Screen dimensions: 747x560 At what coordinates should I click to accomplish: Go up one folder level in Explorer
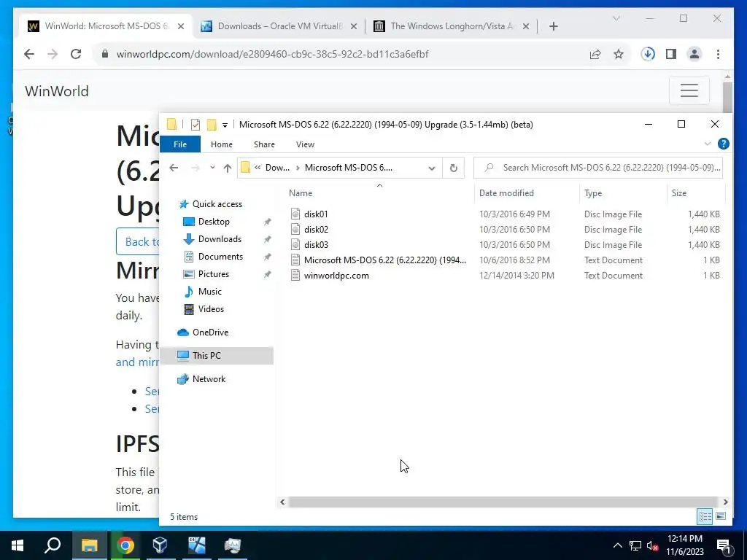228,168
